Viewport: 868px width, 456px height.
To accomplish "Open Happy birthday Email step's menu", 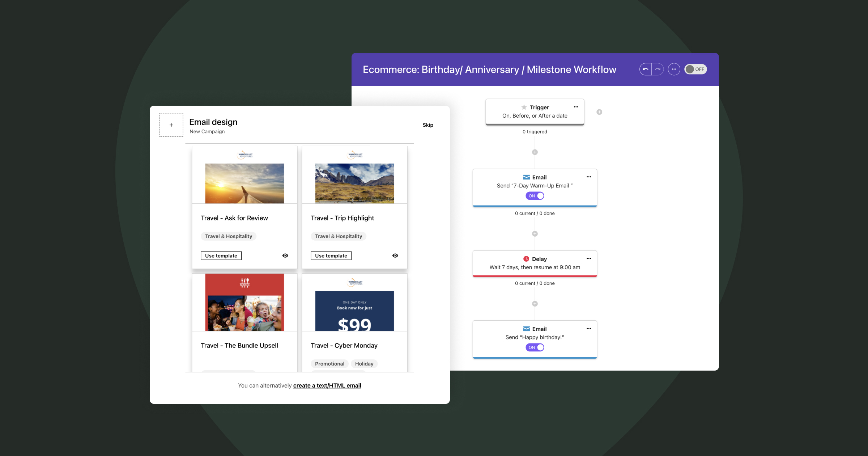I will click(589, 329).
